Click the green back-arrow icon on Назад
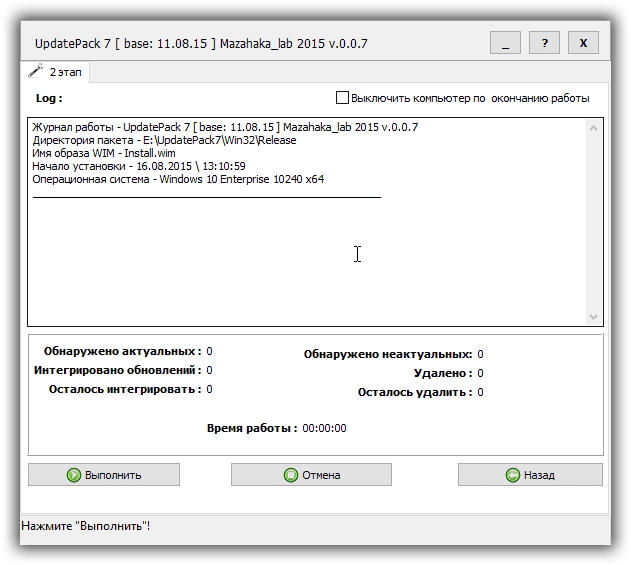631x565 pixels. (x=513, y=475)
